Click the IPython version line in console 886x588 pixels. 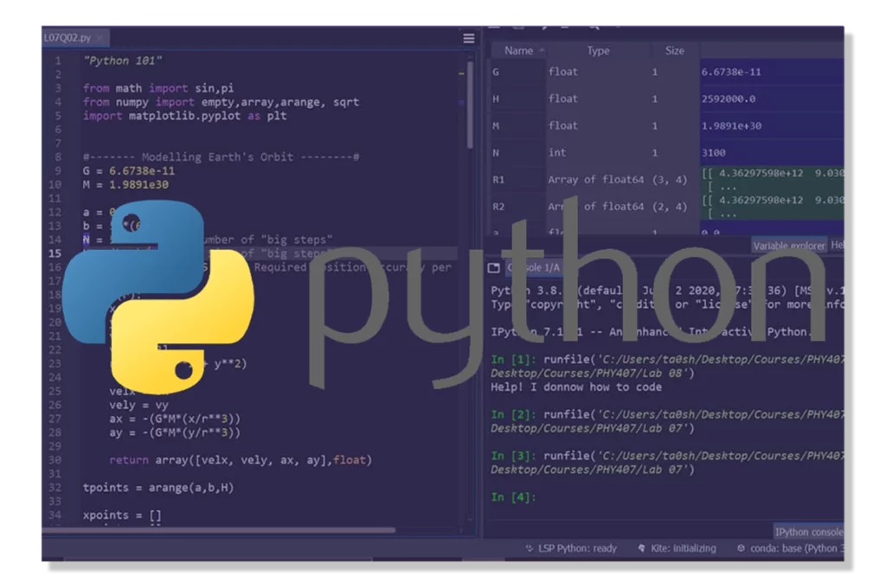652,332
